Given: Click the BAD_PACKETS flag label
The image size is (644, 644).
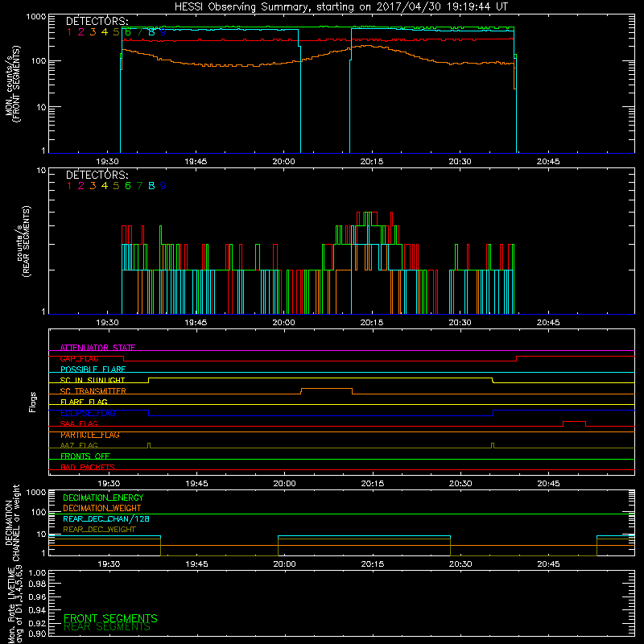Looking at the screenshot, I should 88,467.
